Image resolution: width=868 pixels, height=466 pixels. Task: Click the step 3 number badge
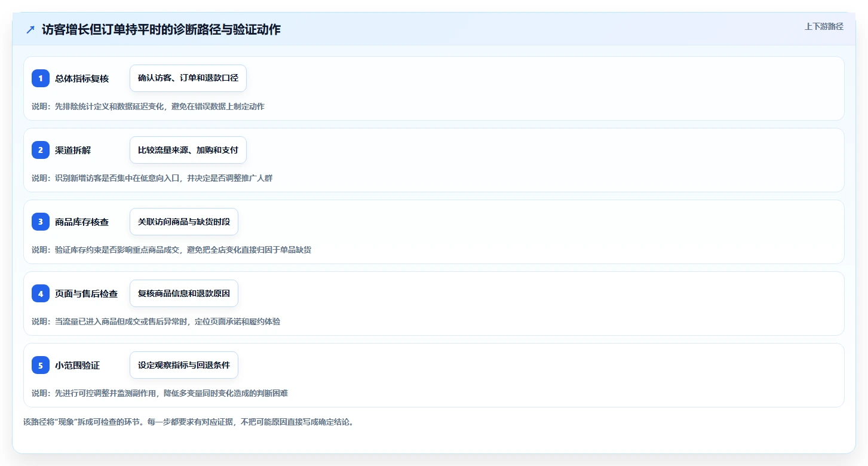click(x=41, y=222)
